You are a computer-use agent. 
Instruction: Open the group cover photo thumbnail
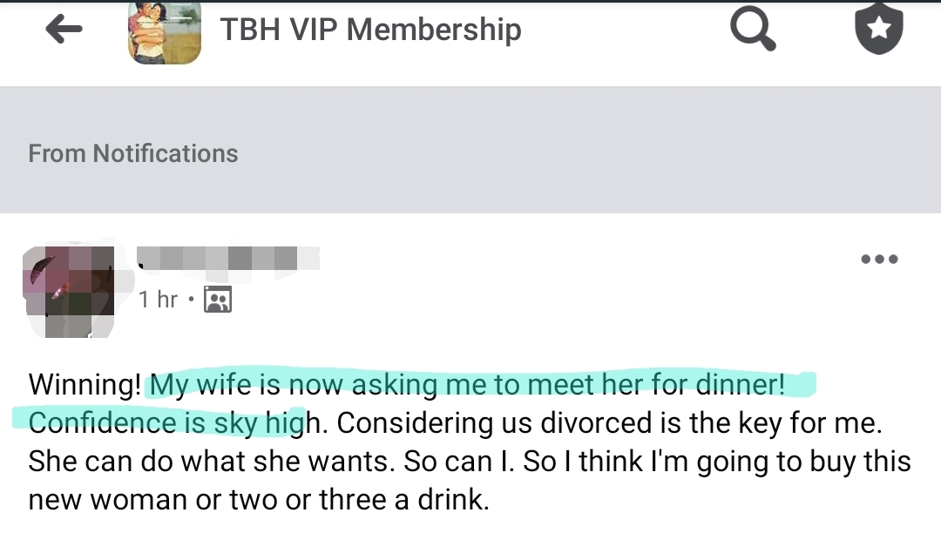pos(165,31)
